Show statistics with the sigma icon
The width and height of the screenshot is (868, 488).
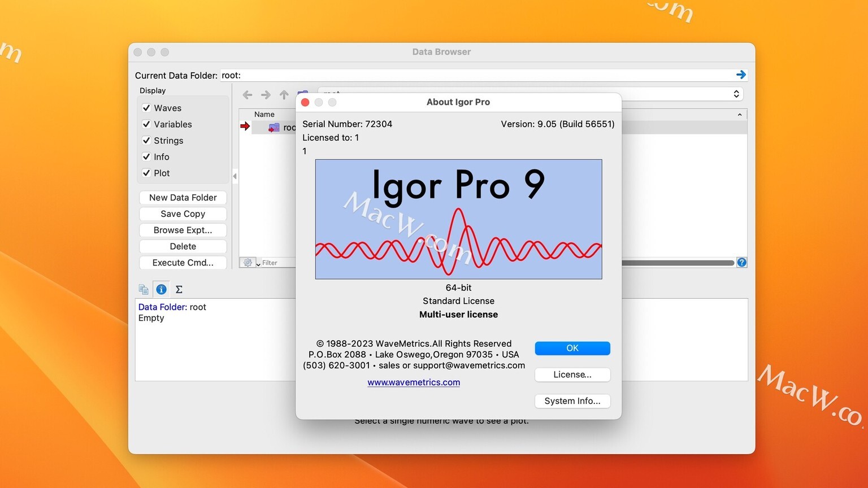179,289
